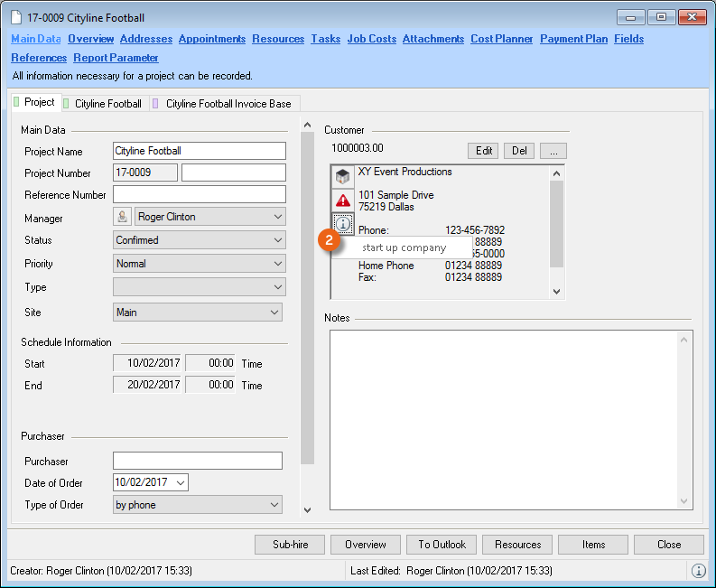Screen dimensions: 716x588
Task: Select the Cityline Football Invoice Base tab
Action: (x=228, y=104)
